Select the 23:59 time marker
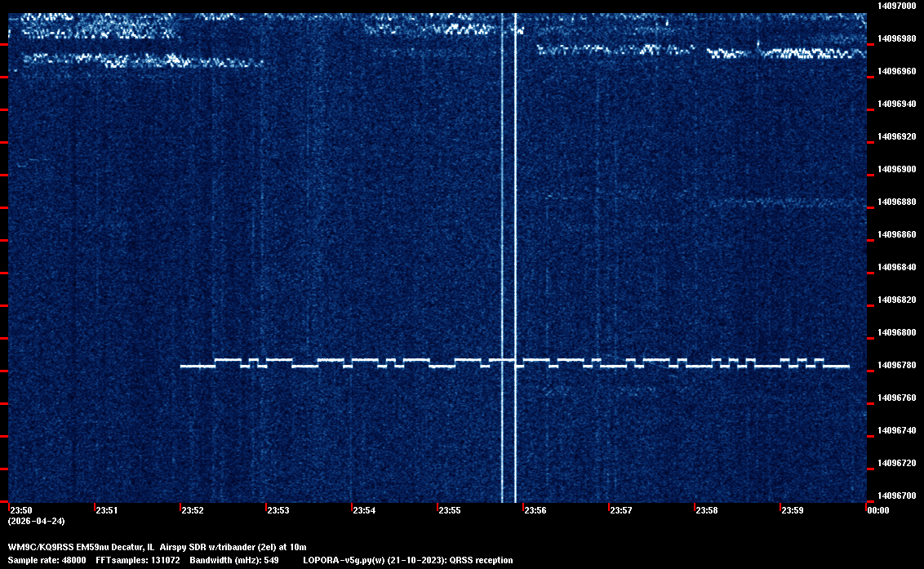Screen dimensions: 924x569 793,511
